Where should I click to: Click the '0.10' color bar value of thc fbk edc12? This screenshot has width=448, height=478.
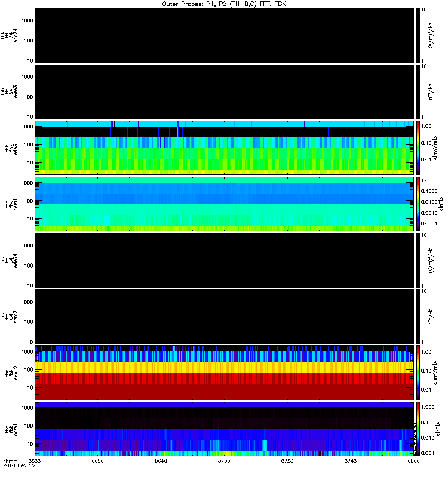(x=426, y=370)
